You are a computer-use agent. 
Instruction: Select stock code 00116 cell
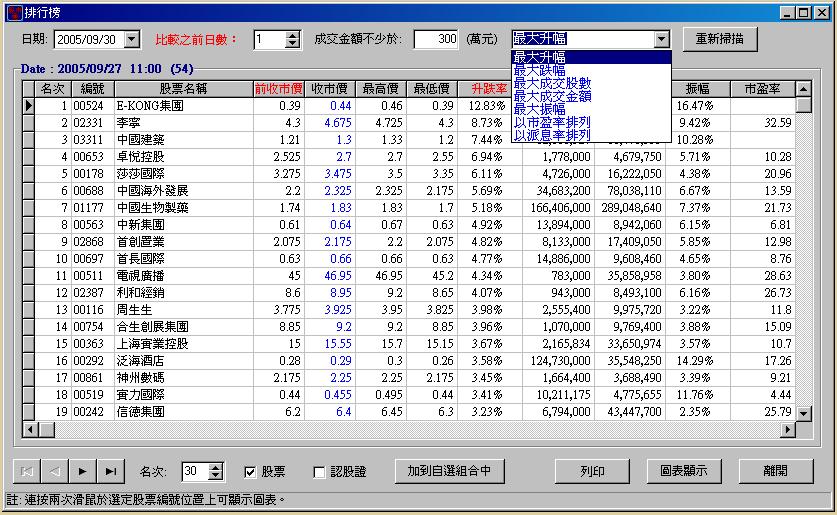tap(93, 310)
